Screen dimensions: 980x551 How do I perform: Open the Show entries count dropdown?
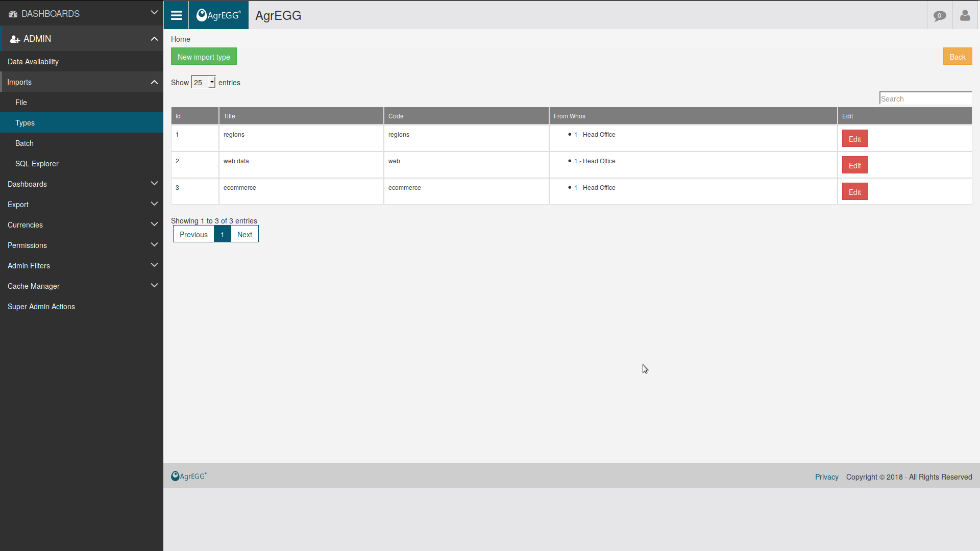tap(203, 82)
